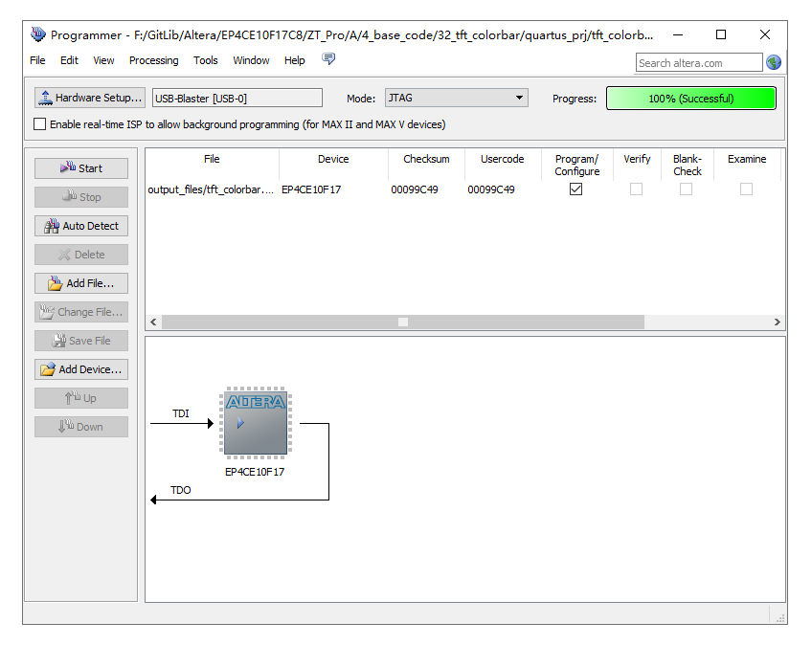Click the Save File button

click(81, 341)
